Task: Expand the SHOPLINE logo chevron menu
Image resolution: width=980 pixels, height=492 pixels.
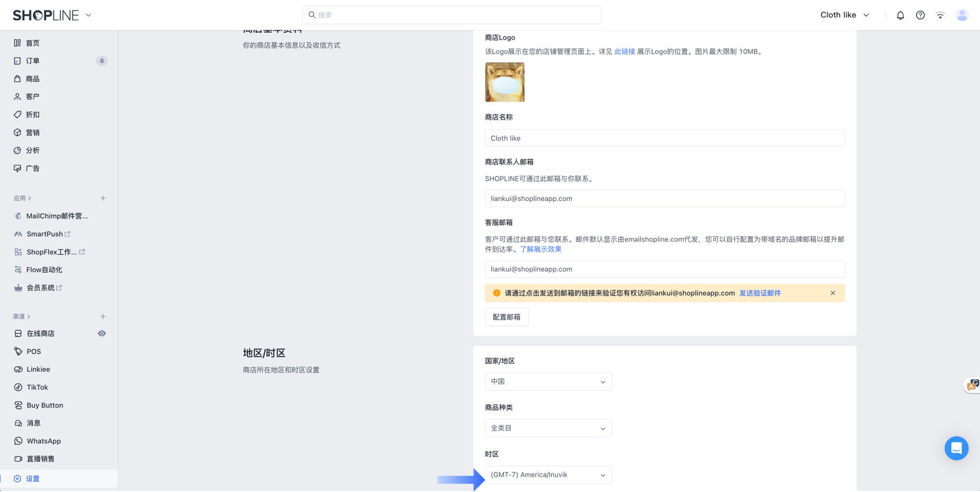Action: 88,16
